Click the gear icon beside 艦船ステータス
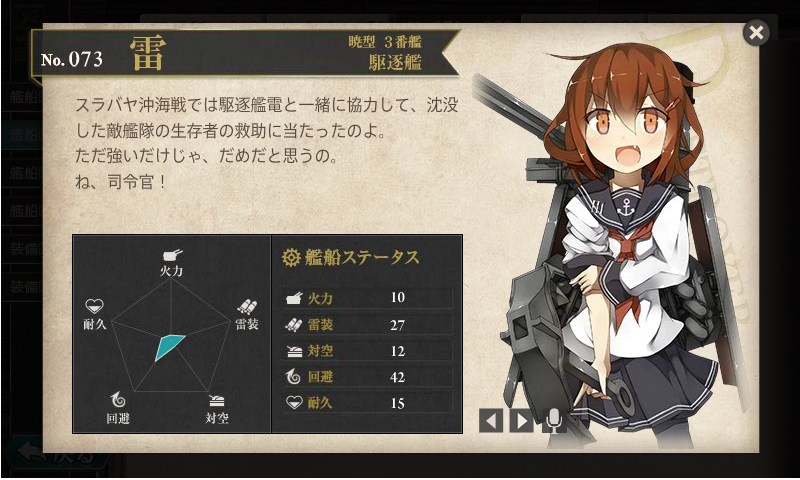The image size is (800, 480). point(291,258)
